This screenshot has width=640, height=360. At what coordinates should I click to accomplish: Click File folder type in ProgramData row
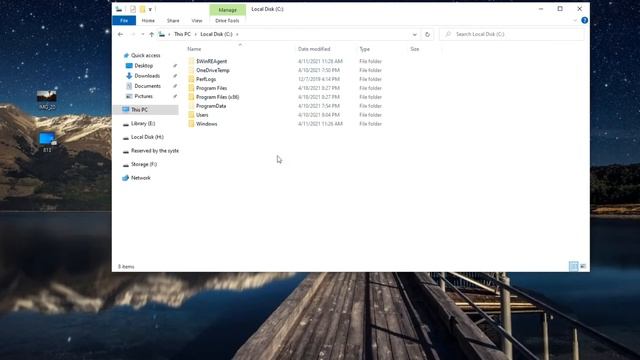coord(370,106)
